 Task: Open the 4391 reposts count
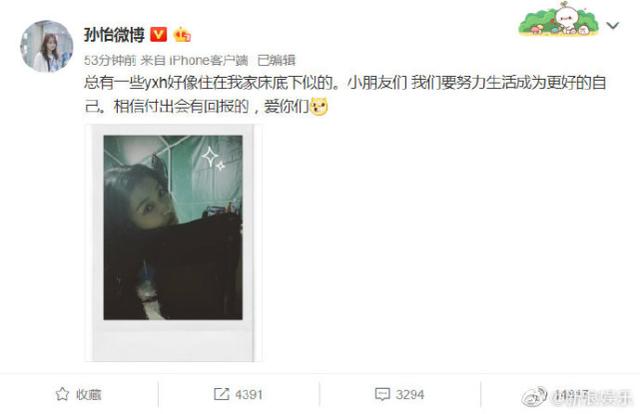pos(249,394)
